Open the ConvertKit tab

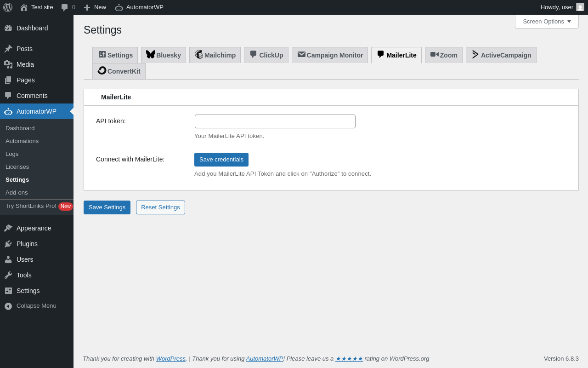119,71
